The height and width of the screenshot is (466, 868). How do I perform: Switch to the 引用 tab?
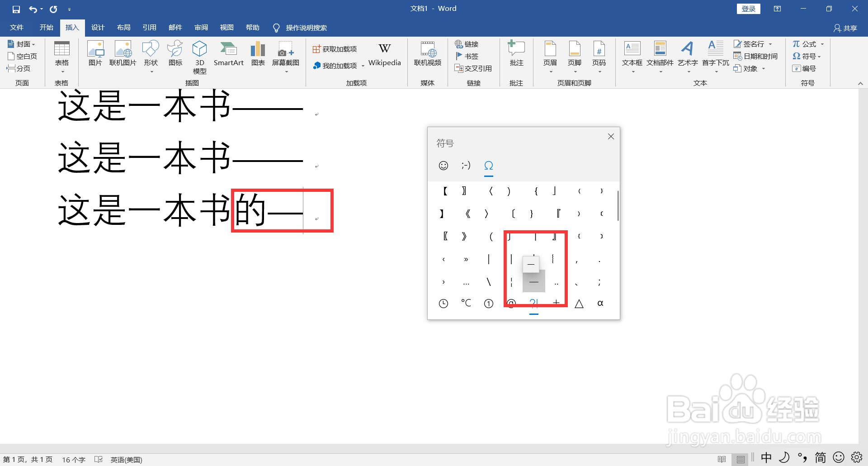(x=149, y=28)
